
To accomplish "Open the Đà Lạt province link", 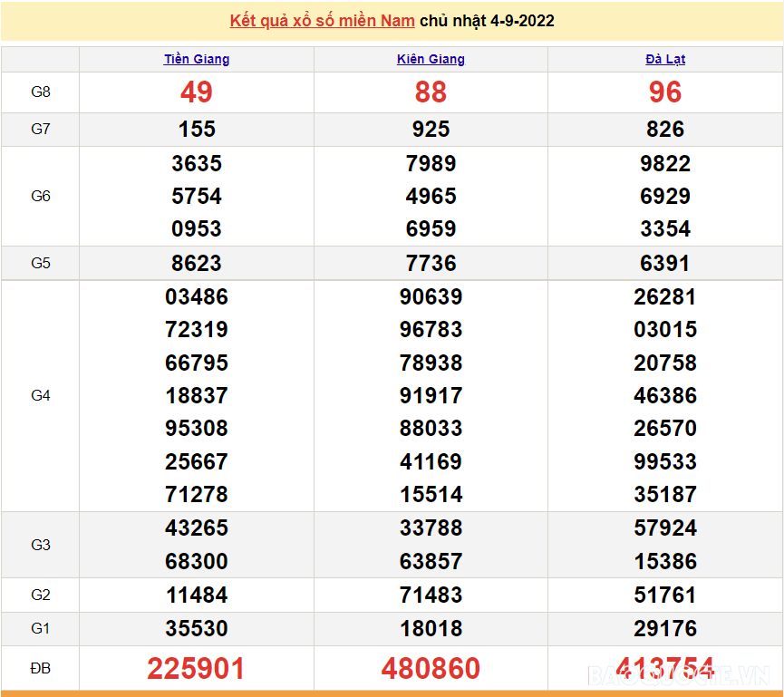I will (x=665, y=59).
